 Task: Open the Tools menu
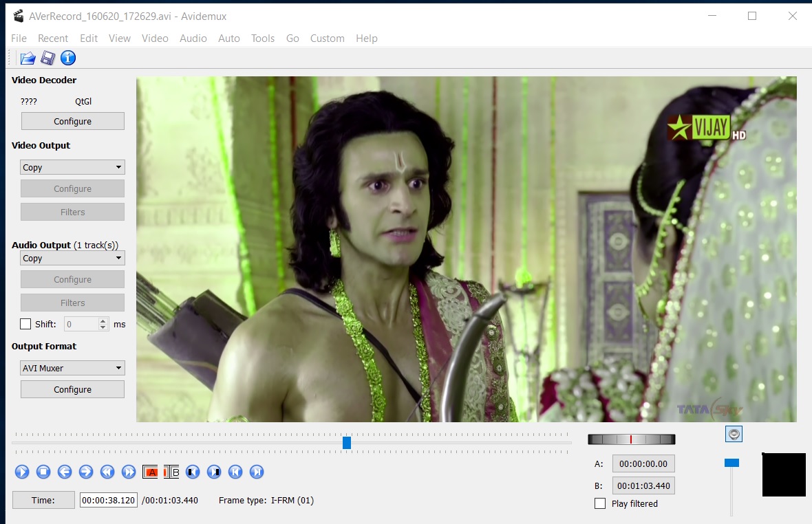coord(263,39)
